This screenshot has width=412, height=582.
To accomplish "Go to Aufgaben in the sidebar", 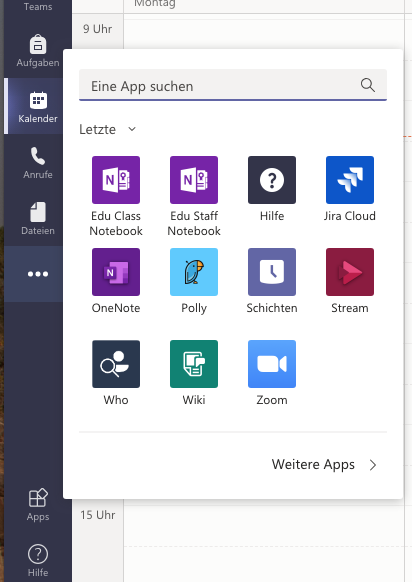I will [38, 50].
